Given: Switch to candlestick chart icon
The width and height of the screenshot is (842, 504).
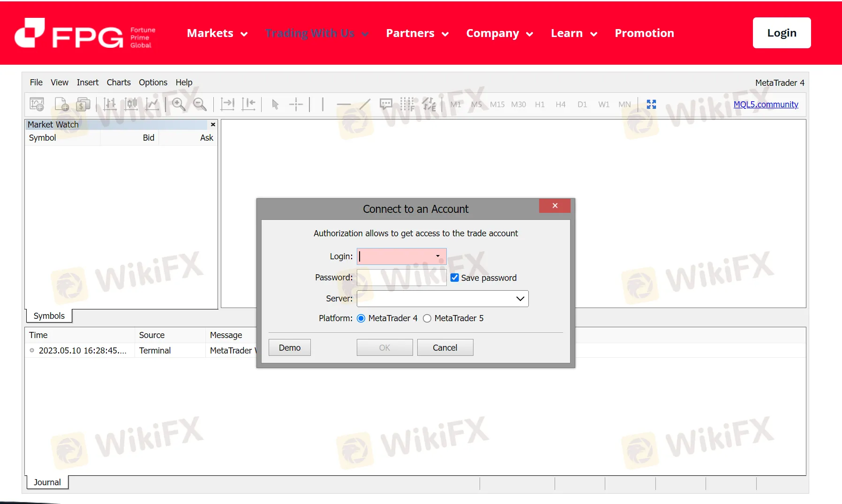Looking at the screenshot, I should [x=131, y=104].
